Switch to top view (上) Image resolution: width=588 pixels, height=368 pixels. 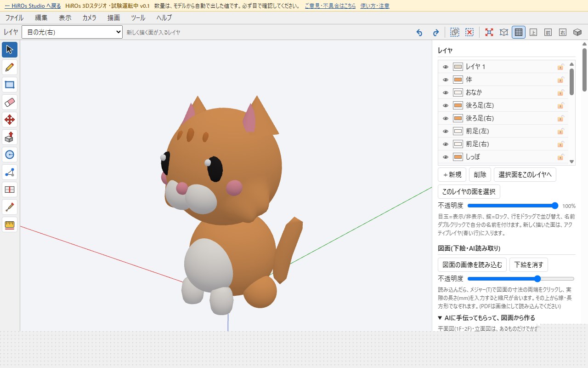[533, 32]
